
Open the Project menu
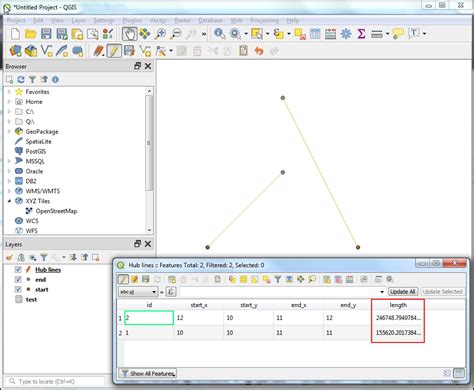tap(16, 20)
